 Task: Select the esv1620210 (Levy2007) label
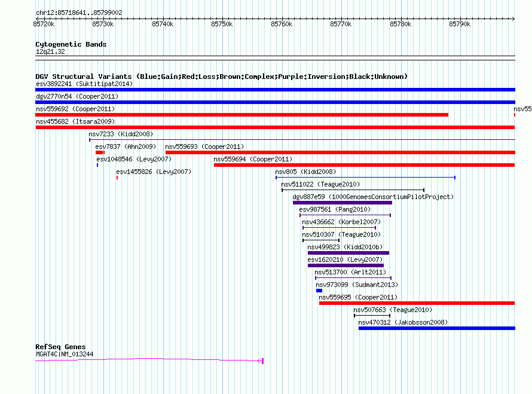point(345,259)
